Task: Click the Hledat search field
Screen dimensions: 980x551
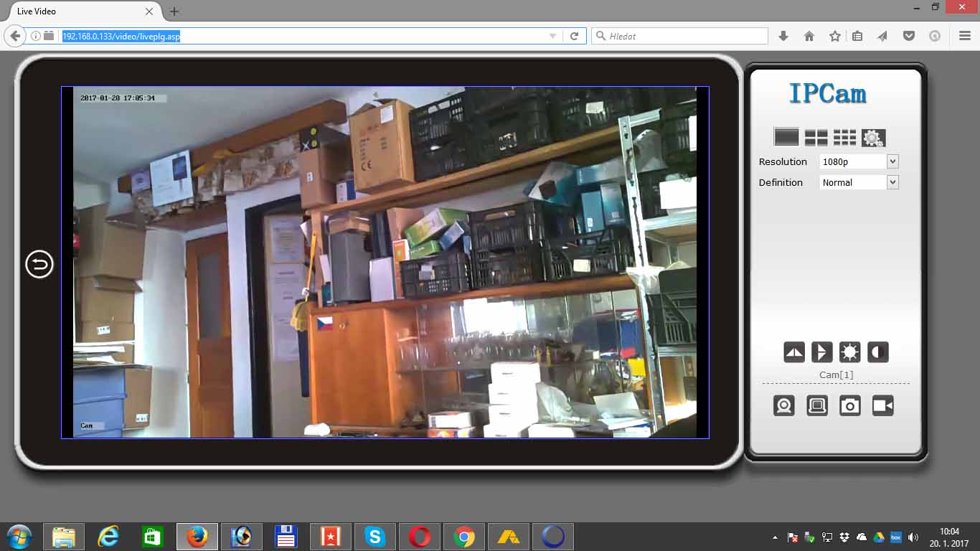Action: tap(679, 36)
